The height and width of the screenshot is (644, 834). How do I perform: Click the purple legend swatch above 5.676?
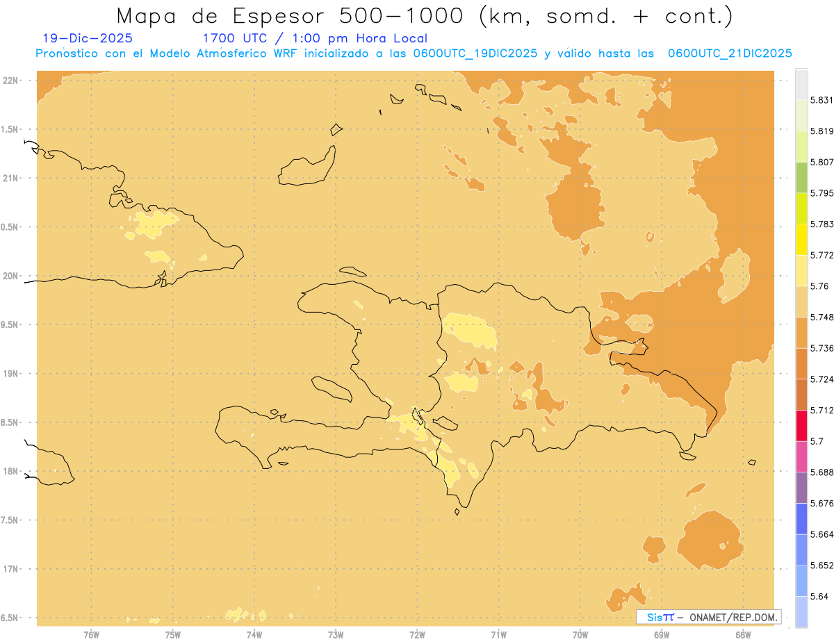[801, 488]
